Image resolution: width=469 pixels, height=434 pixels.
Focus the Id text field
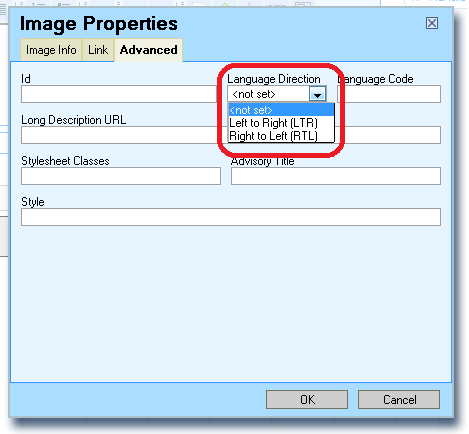[119, 94]
